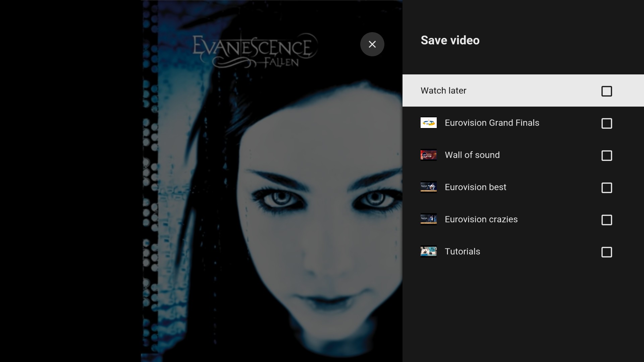The image size is (644, 362).
Task: Click the Wall of sound playlist thumbnail
Action: tap(428, 155)
